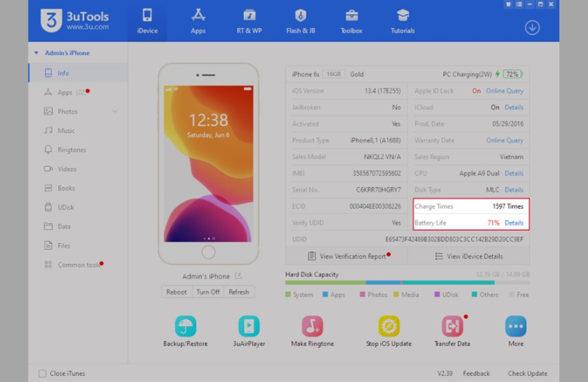Image resolution: width=588 pixels, height=382 pixels.
Task: Open Books in the sidebar
Action: pos(78,188)
